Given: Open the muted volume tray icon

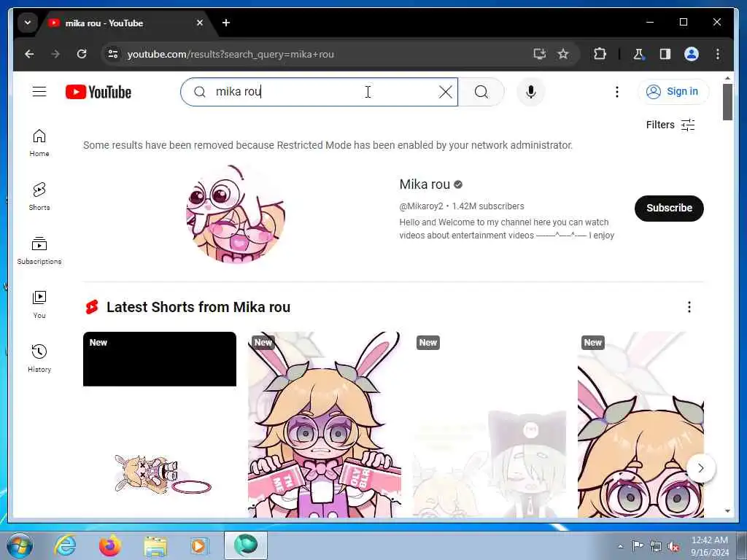Looking at the screenshot, I should click(673, 547).
